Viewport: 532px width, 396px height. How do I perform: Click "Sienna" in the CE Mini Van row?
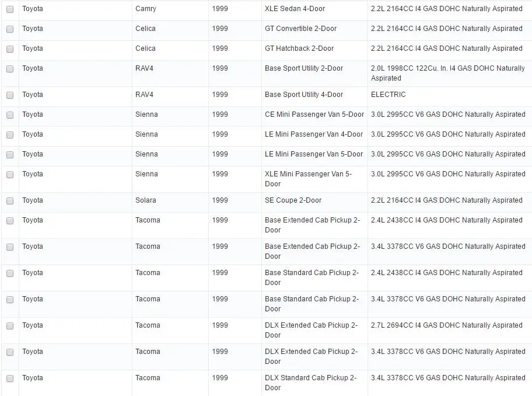[146, 114]
